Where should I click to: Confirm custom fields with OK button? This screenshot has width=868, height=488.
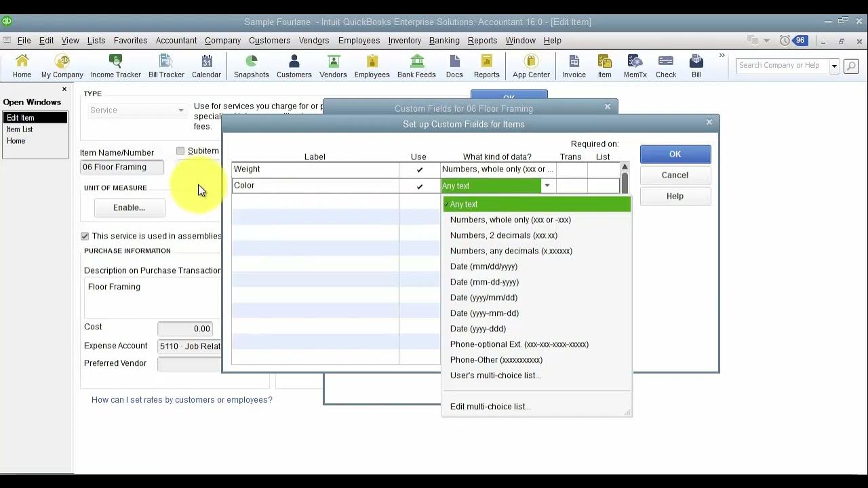point(675,154)
